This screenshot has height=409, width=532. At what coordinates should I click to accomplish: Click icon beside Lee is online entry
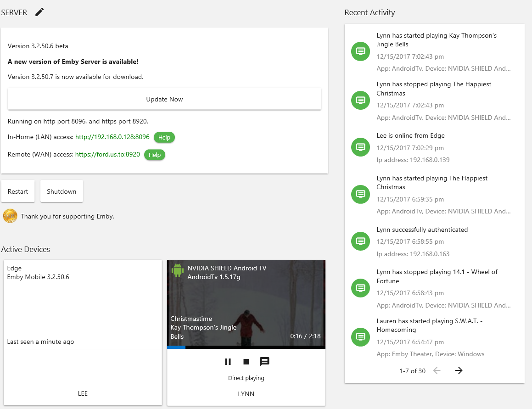point(361,147)
